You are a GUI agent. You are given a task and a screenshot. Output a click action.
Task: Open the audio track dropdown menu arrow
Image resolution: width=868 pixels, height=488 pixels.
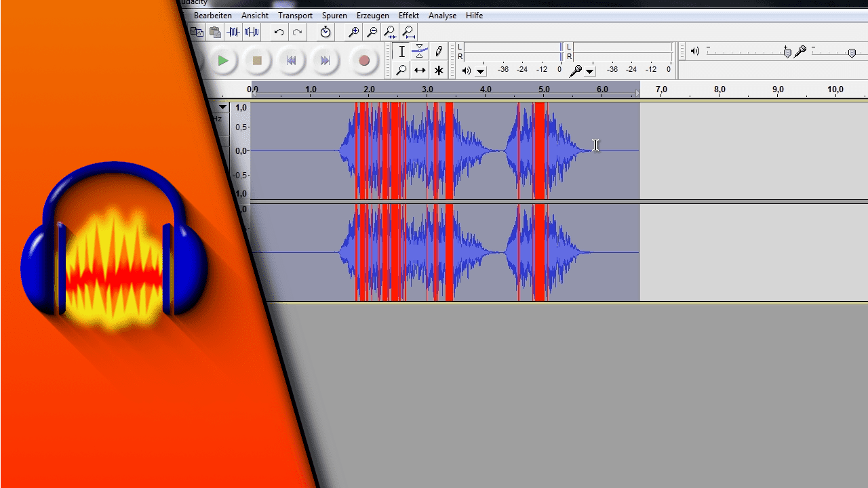[x=222, y=106]
